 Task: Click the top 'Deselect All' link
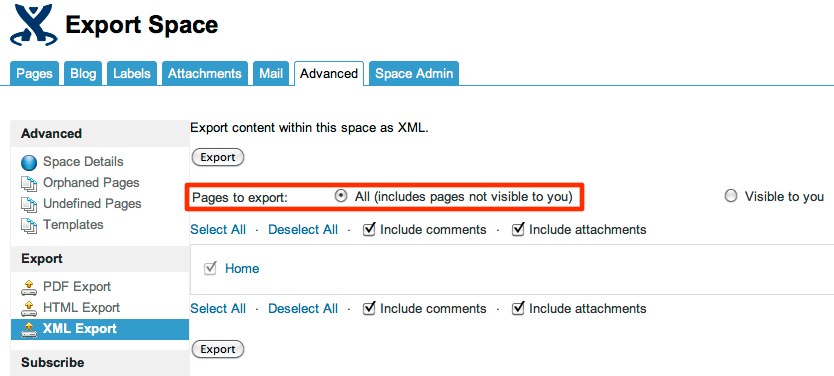click(x=303, y=230)
